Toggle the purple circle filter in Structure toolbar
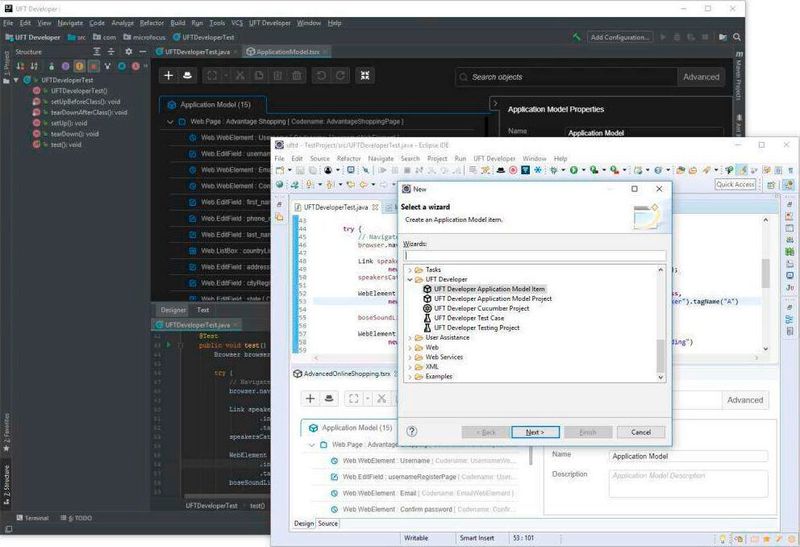This screenshot has height=547, width=800. [65, 66]
